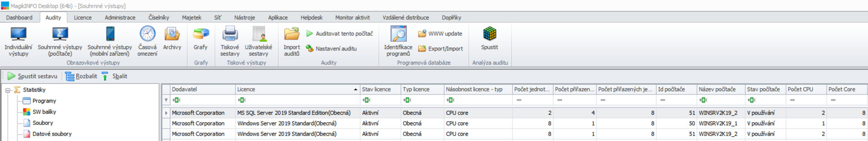Switch to Síť tab

(x=217, y=18)
